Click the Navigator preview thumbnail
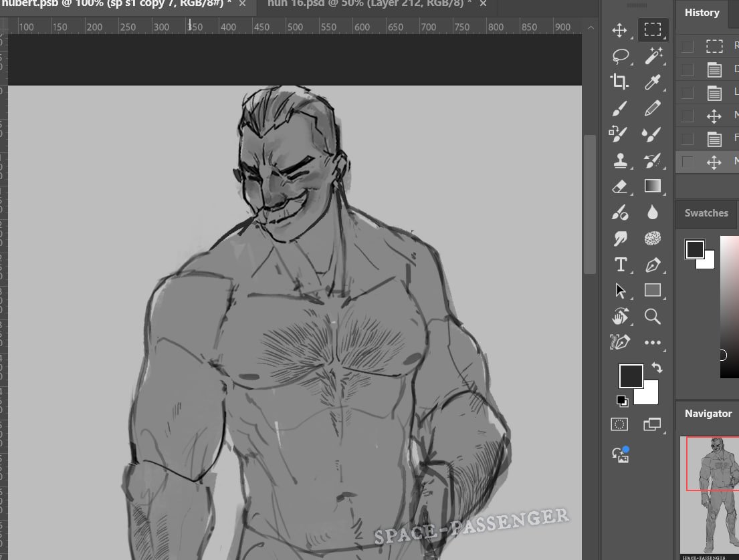This screenshot has height=560, width=739. 710,497
